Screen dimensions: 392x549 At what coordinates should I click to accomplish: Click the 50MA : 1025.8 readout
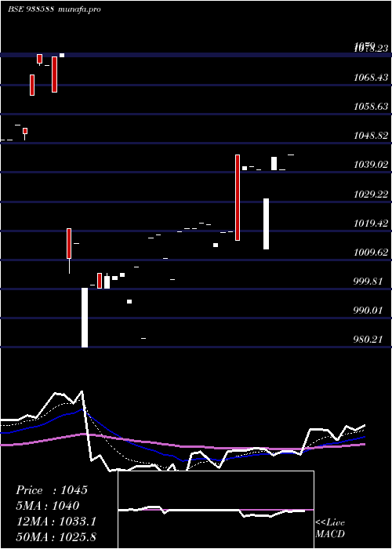pyautogui.click(x=56, y=536)
